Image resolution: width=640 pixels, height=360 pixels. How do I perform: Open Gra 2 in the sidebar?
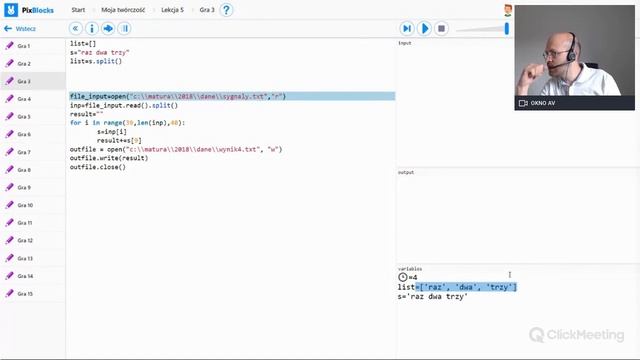point(33,64)
